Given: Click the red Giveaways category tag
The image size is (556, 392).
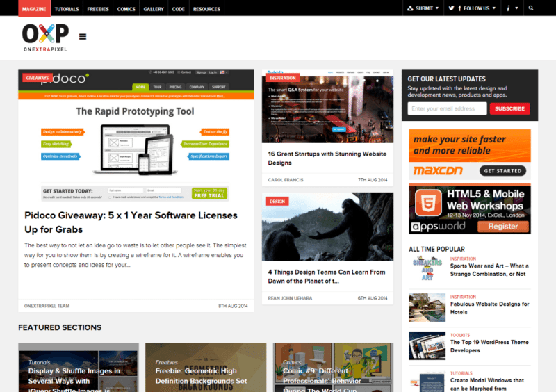Looking at the screenshot, I should 38,78.
